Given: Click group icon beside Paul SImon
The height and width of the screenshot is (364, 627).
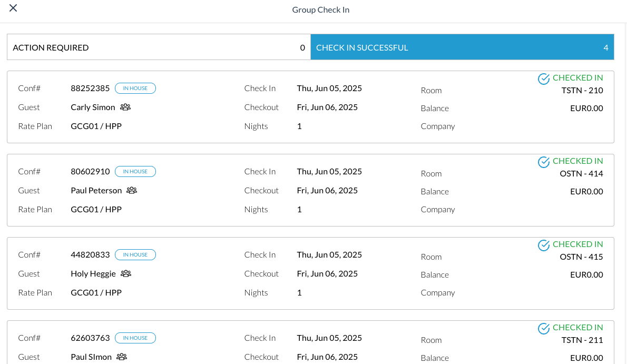Looking at the screenshot, I should (122, 357).
